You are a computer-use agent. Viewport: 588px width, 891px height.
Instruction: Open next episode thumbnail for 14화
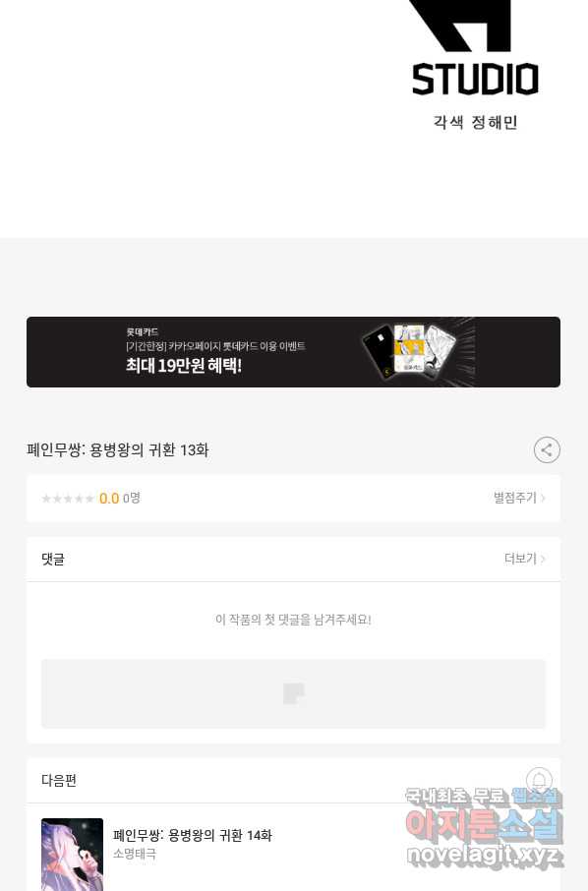[72, 854]
